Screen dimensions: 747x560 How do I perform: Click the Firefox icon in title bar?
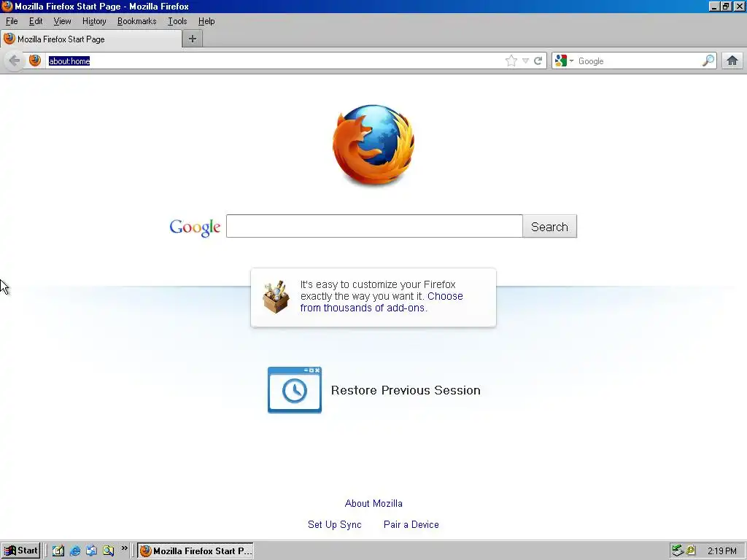pyautogui.click(x=7, y=6)
